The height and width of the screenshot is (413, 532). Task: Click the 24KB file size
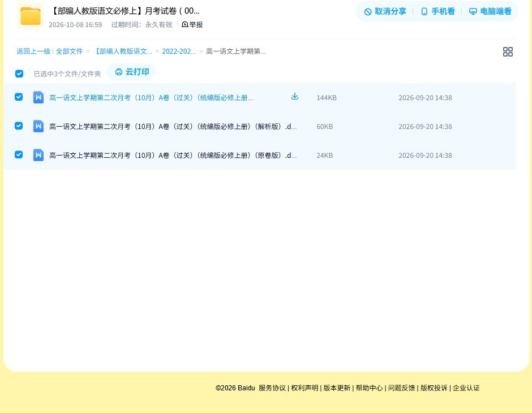coord(324,155)
